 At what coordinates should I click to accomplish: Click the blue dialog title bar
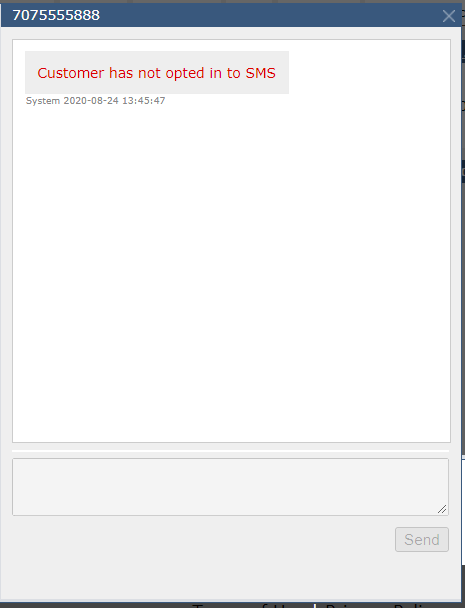click(231, 16)
